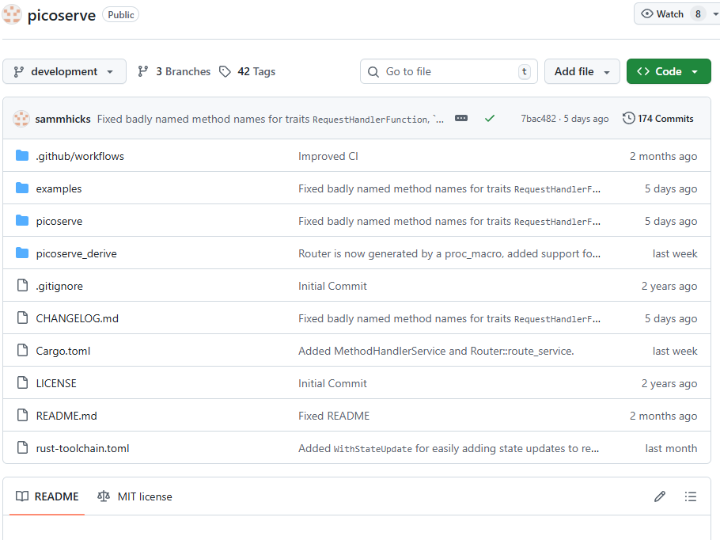The image size is (720, 540).
Task: Switch to the MIT license tab
Action: pos(135,496)
